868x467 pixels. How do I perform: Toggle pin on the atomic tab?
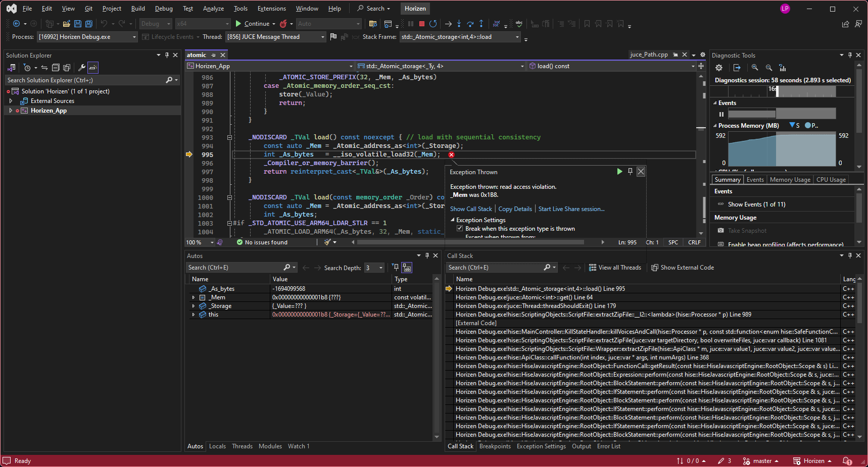pos(214,55)
